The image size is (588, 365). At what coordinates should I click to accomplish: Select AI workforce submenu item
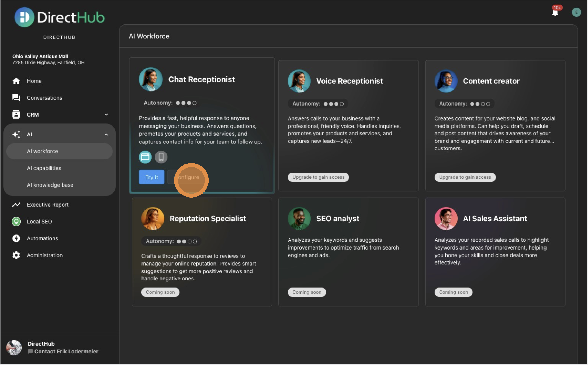point(42,151)
